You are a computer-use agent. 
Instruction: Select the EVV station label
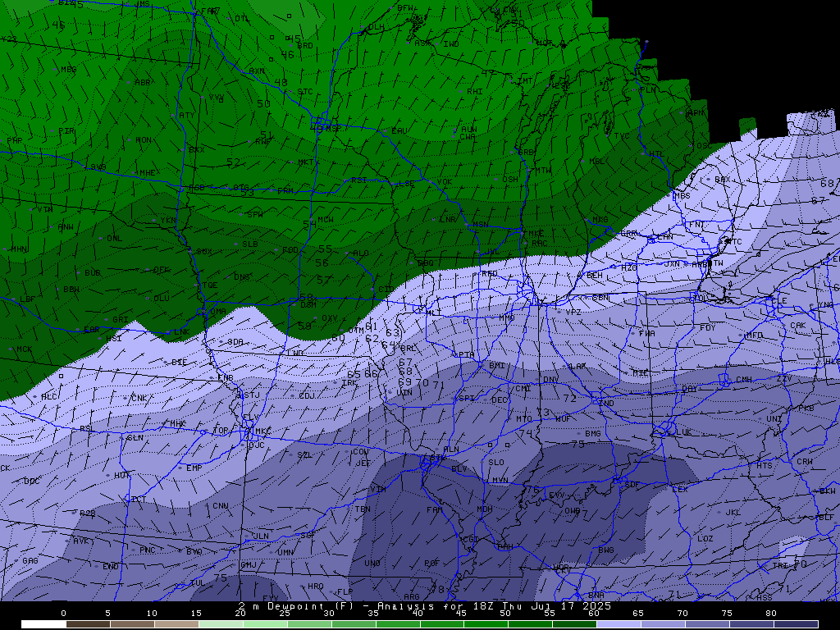click(x=557, y=495)
